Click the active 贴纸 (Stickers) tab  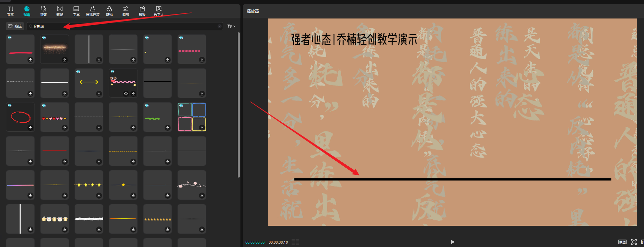[27, 11]
